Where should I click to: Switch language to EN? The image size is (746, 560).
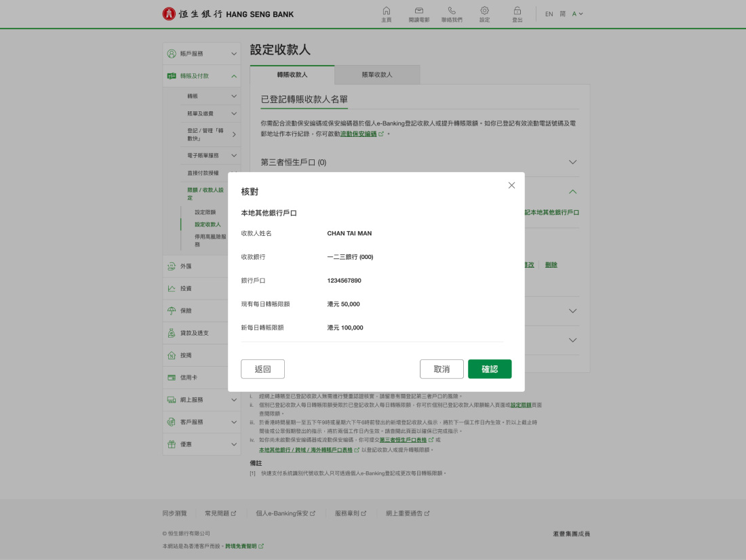(549, 14)
